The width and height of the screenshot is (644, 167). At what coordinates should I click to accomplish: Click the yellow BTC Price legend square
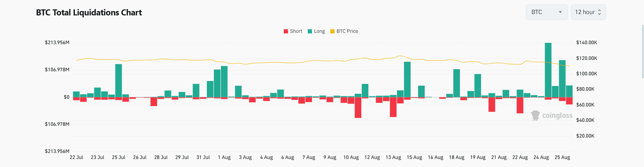(x=332, y=31)
